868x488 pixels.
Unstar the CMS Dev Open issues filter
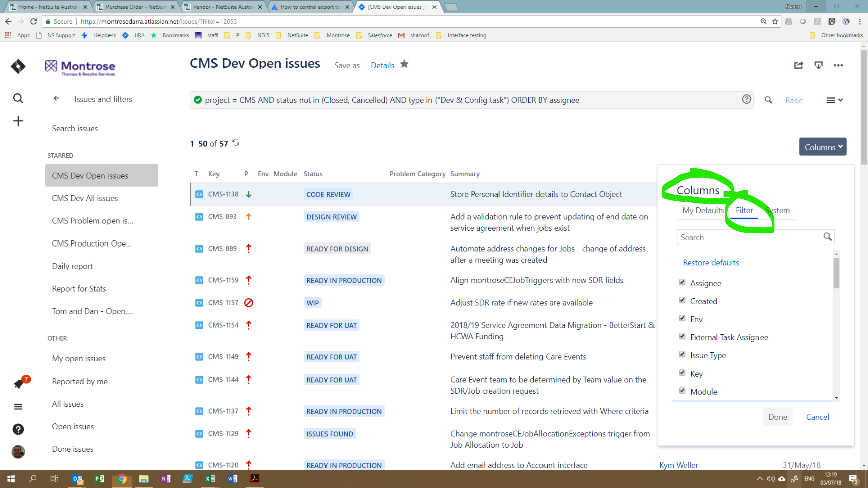[405, 64]
